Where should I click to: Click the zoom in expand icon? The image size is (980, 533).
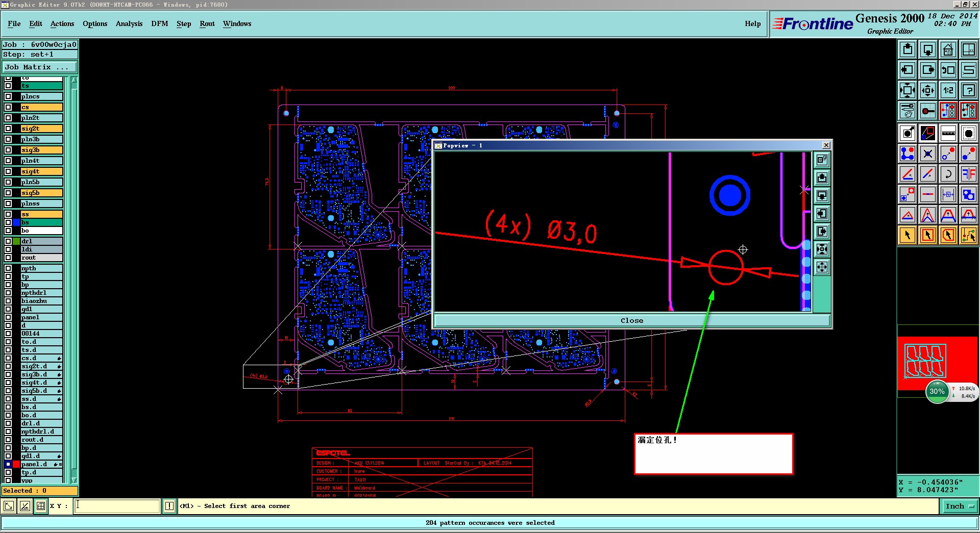(908, 90)
